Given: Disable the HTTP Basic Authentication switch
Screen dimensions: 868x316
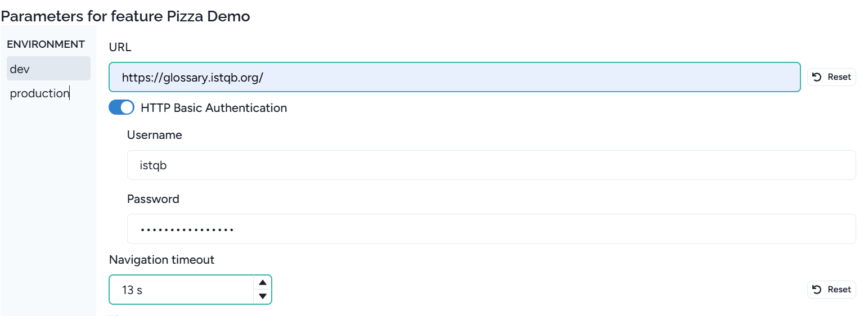Looking at the screenshot, I should tap(122, 107).
